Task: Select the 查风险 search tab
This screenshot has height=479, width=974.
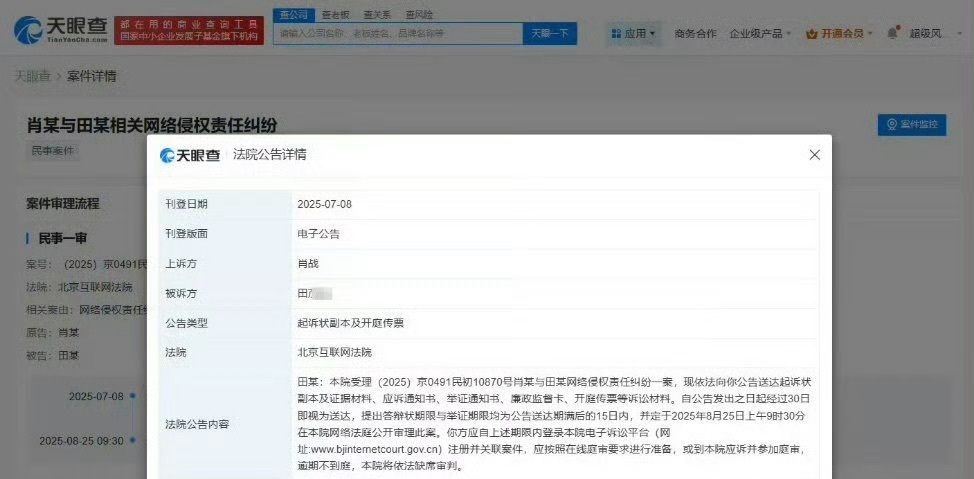Action: [x=419, y=14]
